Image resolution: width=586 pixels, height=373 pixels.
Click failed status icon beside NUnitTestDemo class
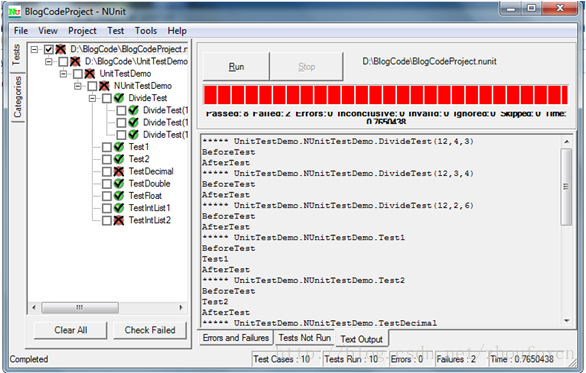tap(104, 86)
